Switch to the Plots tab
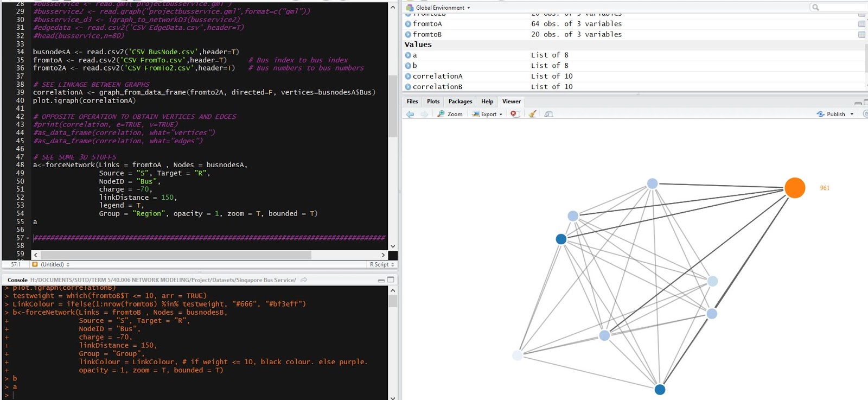This screenshot has width=868, height=400. pos(433,101)
